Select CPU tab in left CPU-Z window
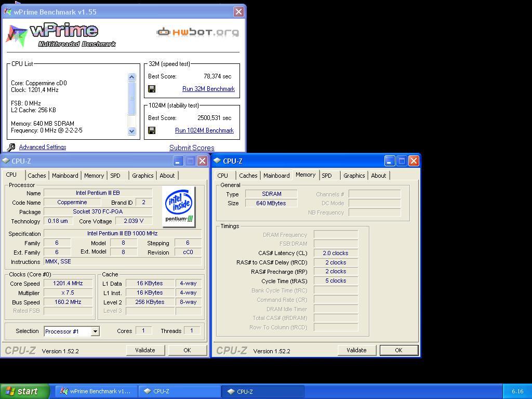 tap(11, 175)
